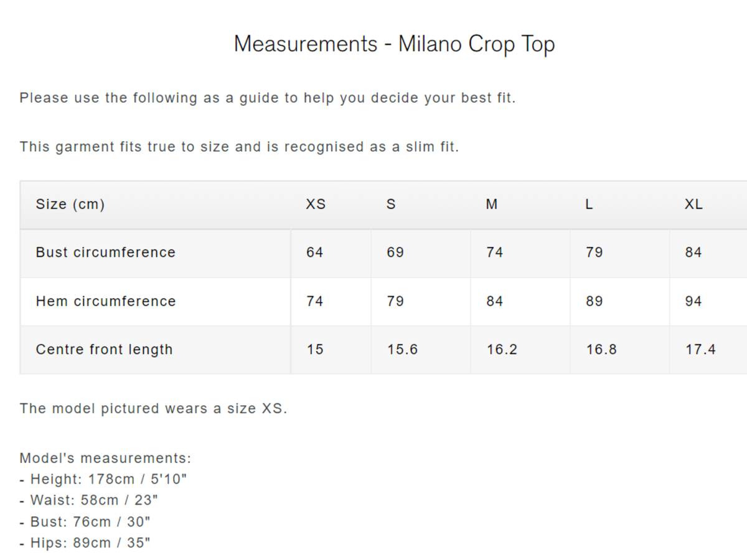Click the XS column header
The height and width of the screenshot is (560, 747).
click(316, 204)
